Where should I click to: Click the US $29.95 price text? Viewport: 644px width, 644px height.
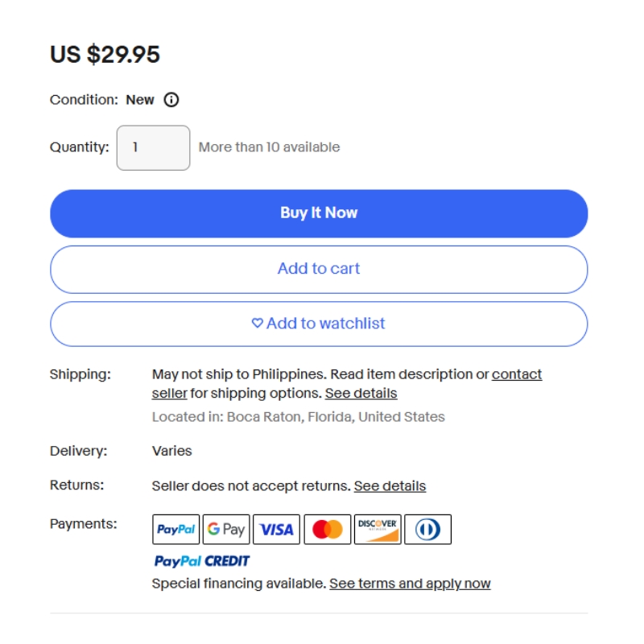click(x=105, y=55)
